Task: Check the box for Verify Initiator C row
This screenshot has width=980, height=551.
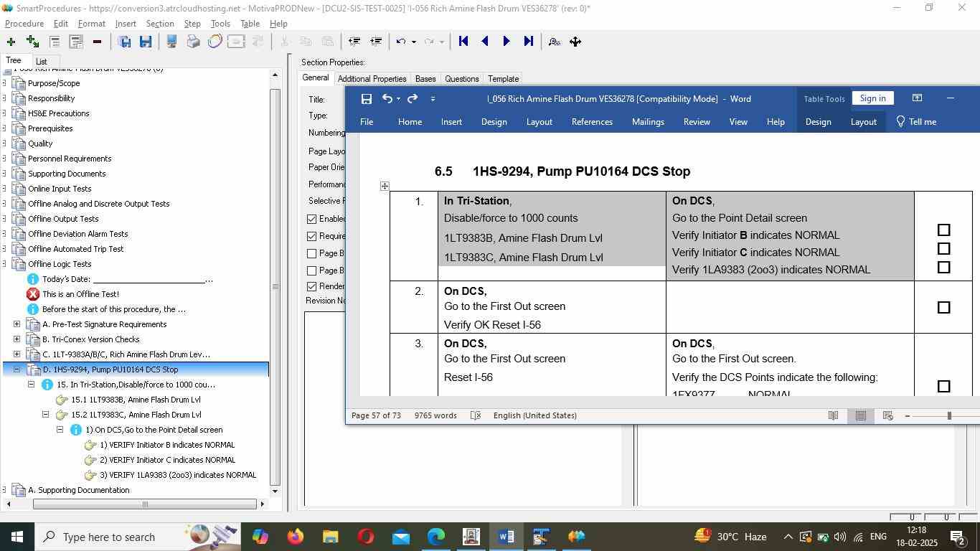Action: click(x=944, y=249)
